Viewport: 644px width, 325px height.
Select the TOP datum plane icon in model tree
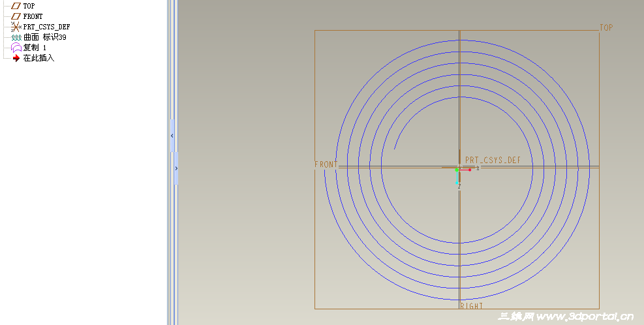tap(16, 6)
